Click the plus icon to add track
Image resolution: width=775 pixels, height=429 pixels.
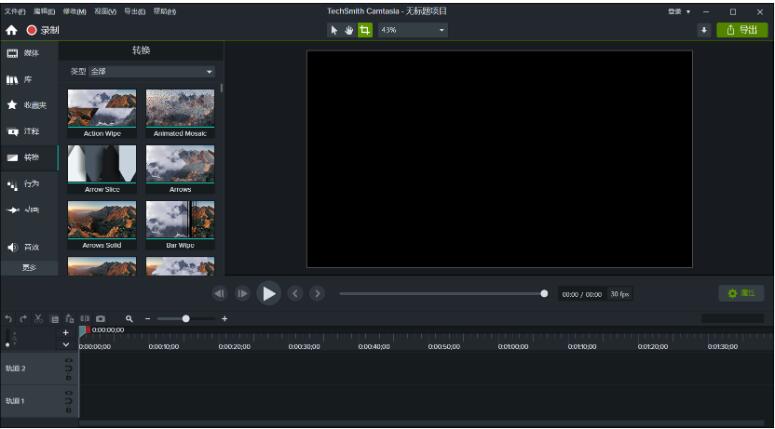(66, 332)
